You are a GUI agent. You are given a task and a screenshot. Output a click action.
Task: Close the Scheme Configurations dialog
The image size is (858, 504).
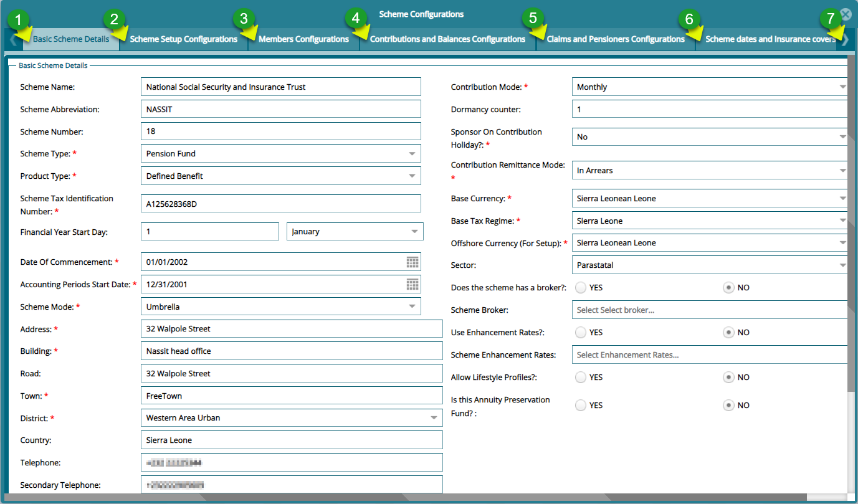coord(846,15)
